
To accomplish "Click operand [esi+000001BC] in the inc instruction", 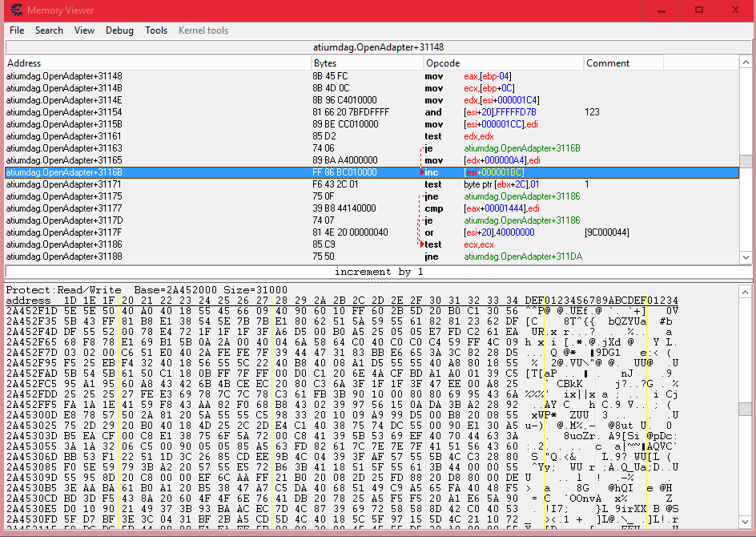I will 493,172.
